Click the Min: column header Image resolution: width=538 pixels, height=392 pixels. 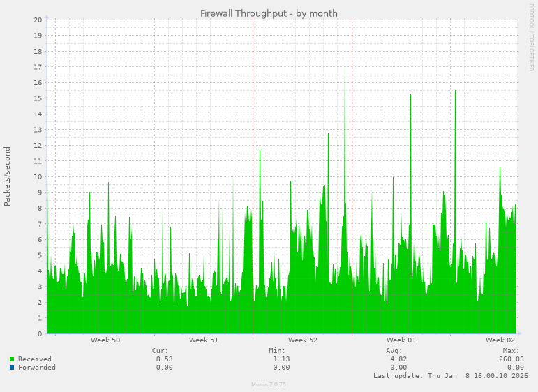pyautogui.click(x=277, y=351)
